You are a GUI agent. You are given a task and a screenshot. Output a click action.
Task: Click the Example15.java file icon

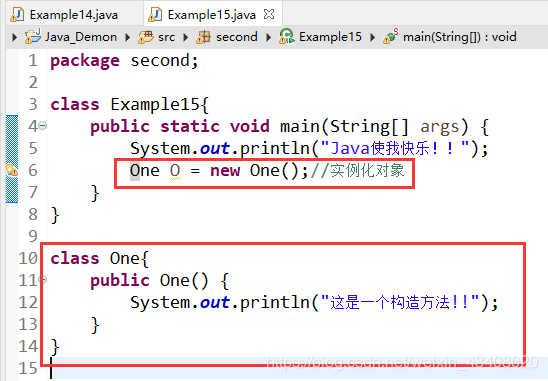pos(156,15)
